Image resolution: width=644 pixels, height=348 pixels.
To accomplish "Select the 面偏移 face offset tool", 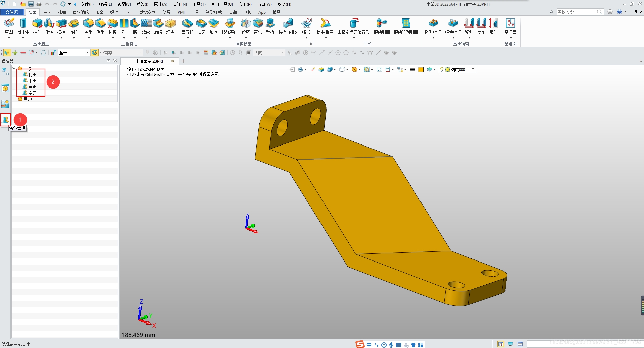I will point(187,26).
